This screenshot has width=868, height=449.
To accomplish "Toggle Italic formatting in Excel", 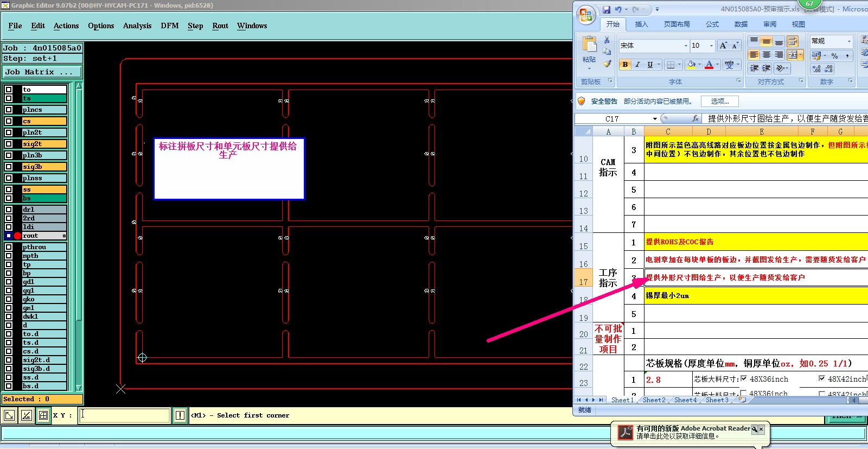I will click(x=637, y=65).
